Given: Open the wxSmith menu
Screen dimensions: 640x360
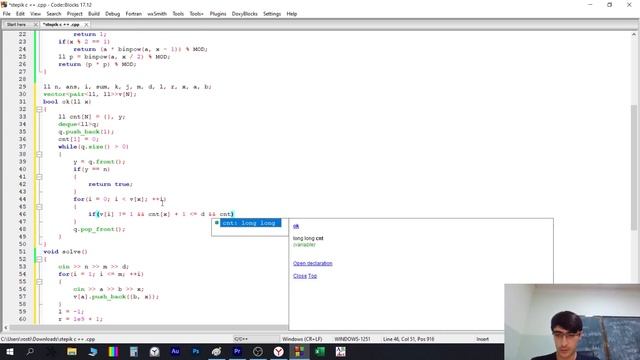Looking at the screenshot, I should 157,14.
